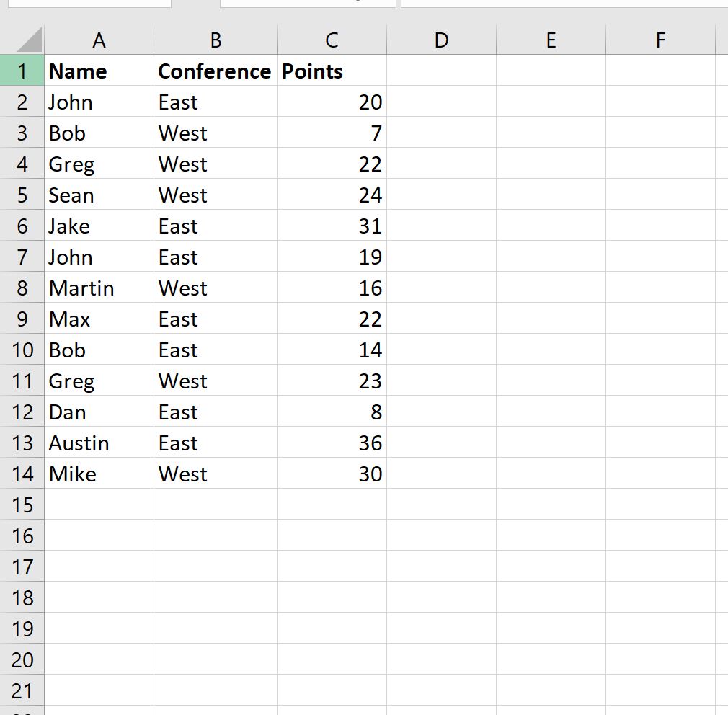Select column C header

332,40
